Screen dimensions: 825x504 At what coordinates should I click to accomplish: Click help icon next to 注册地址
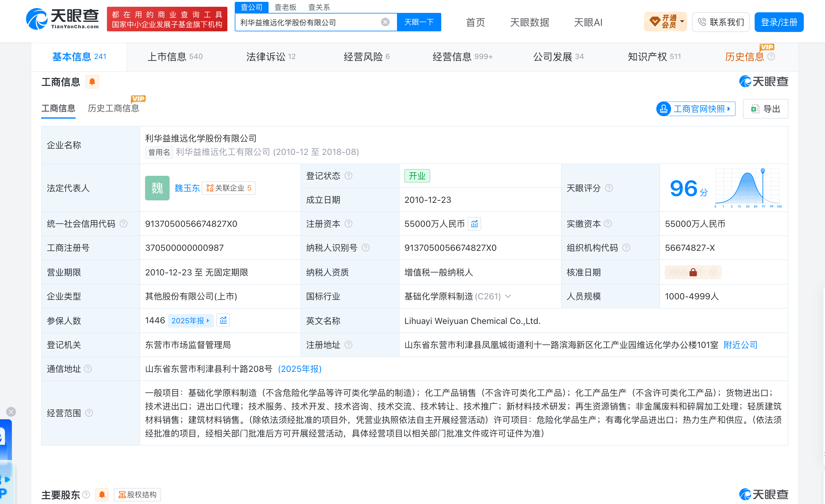coord(348,345)
